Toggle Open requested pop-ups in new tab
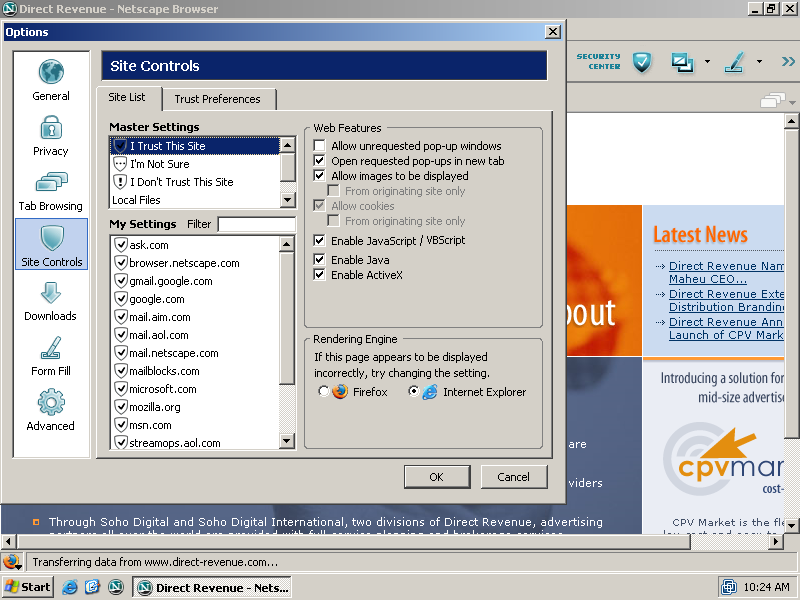The height and width of the screenshot is (600, 800). click(319, 161)
